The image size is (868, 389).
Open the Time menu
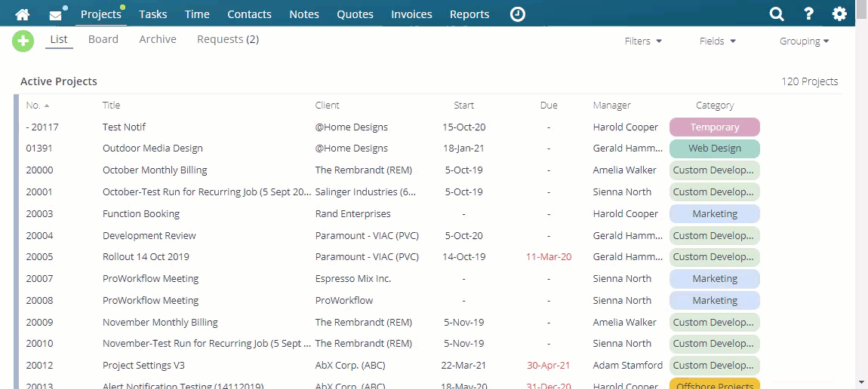point(197,14)
